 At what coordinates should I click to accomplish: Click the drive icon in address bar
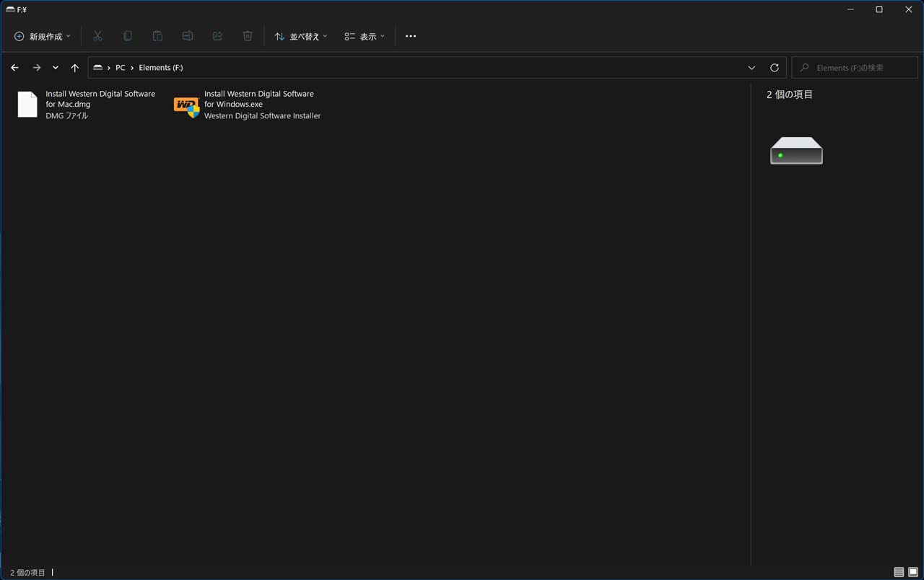coord(97,68)
